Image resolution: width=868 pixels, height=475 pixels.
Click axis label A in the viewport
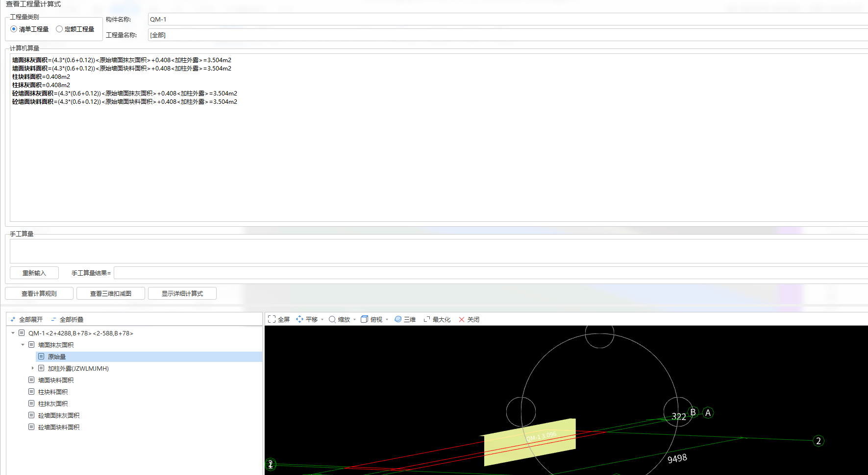tap(708, 413)
